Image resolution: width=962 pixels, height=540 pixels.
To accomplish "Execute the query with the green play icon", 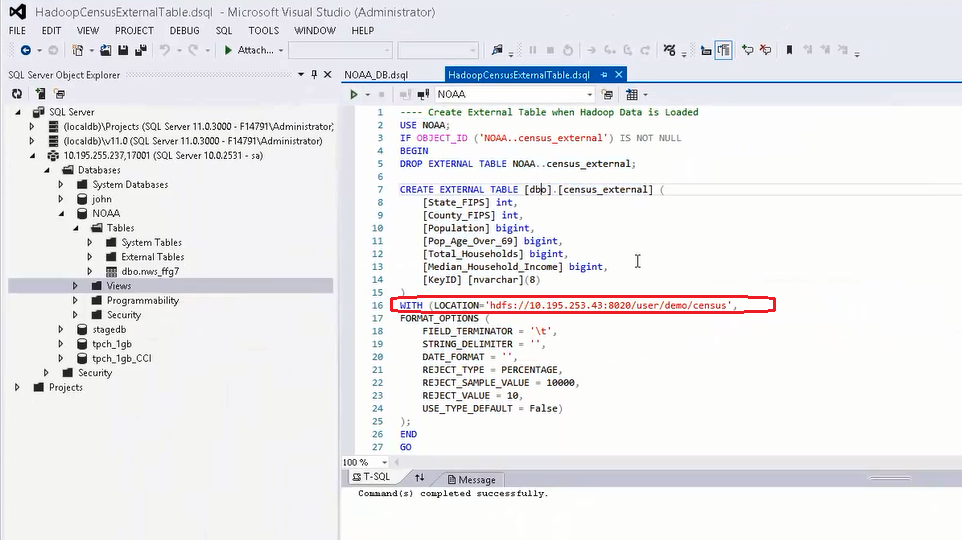I will pos(354,94).
